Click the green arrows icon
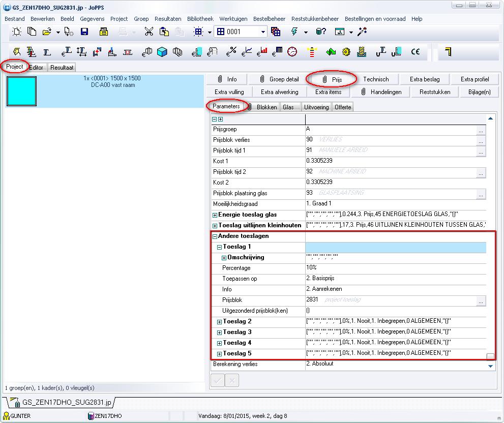Image resolution: width=504 pixels, height=423 pixels. (x=331, y=52)
